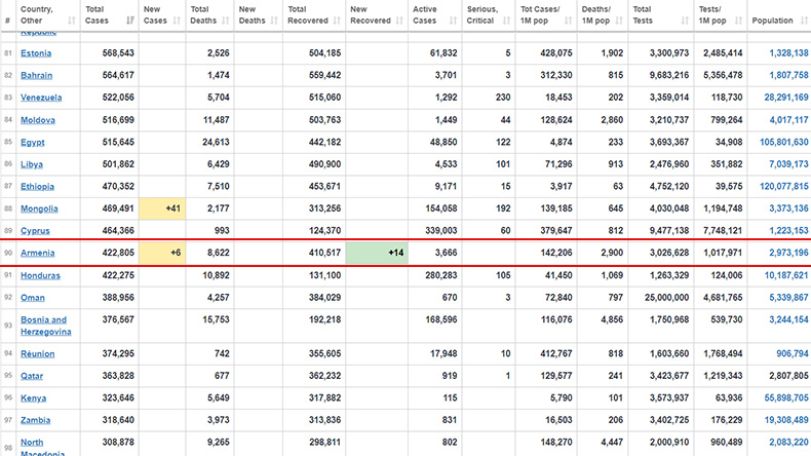Open the Cyprus country link

[x=35, y=231]
